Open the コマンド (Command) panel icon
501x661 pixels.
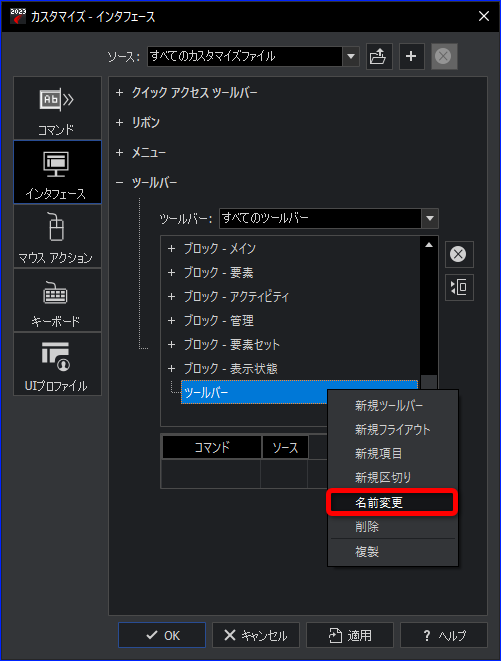pos(57,108)
